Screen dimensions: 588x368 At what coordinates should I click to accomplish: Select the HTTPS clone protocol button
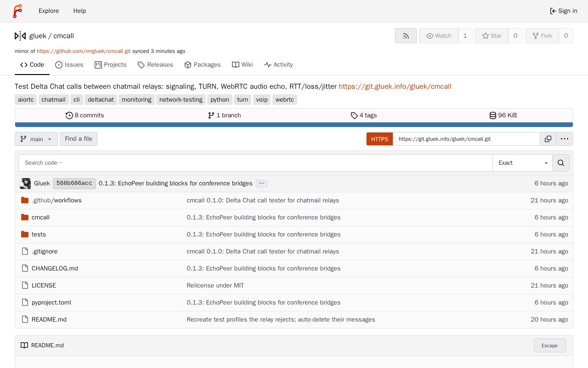[x=379, y=139]
